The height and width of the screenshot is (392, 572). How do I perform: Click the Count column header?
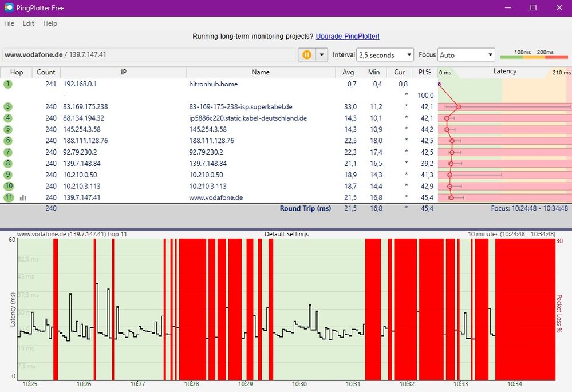pos(46,72)
